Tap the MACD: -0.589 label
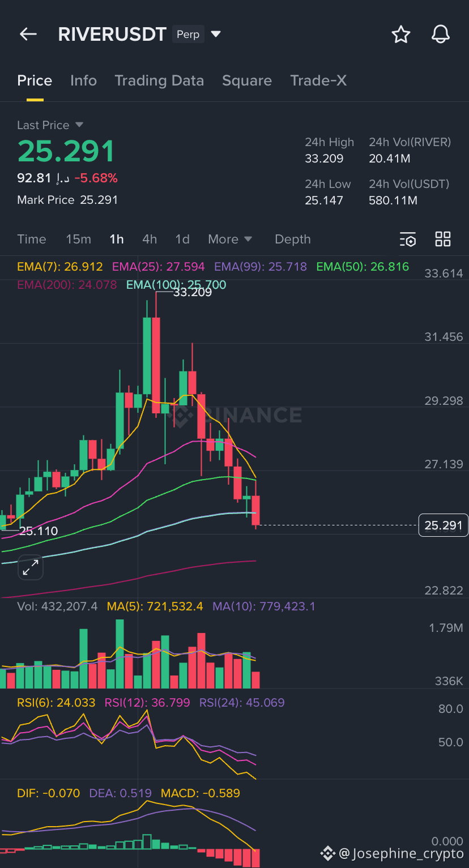 [201, 793]
